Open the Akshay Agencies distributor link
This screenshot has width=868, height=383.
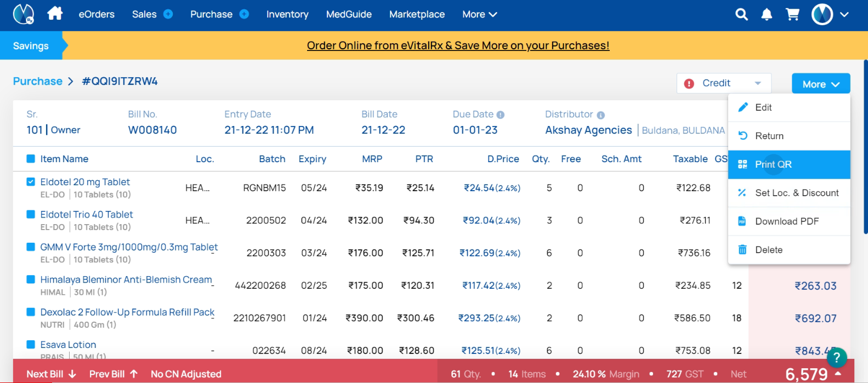[588, 130]
